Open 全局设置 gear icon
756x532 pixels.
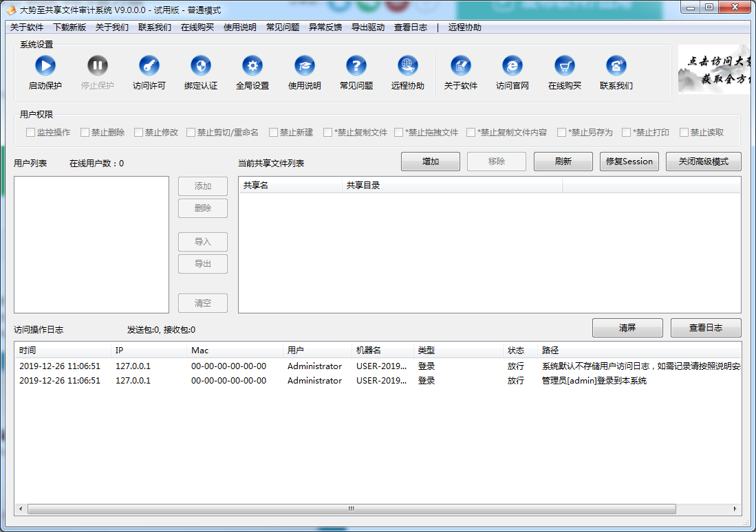[252, 65]
